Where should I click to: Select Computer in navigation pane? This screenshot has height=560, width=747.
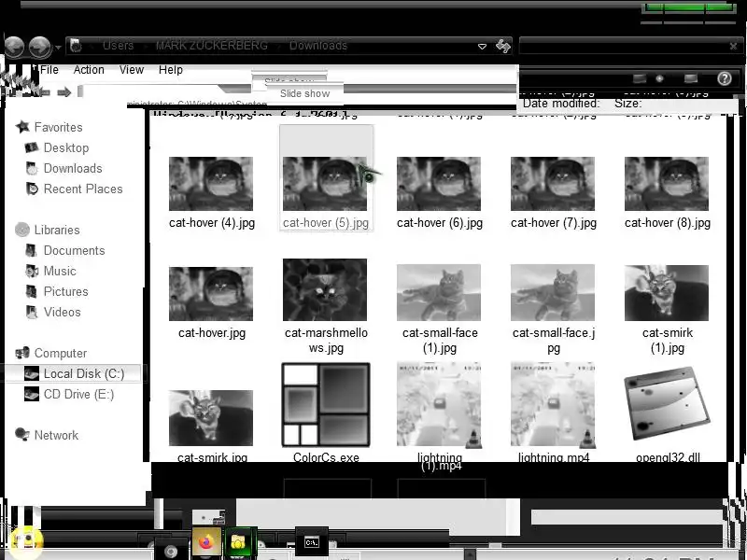61,353
